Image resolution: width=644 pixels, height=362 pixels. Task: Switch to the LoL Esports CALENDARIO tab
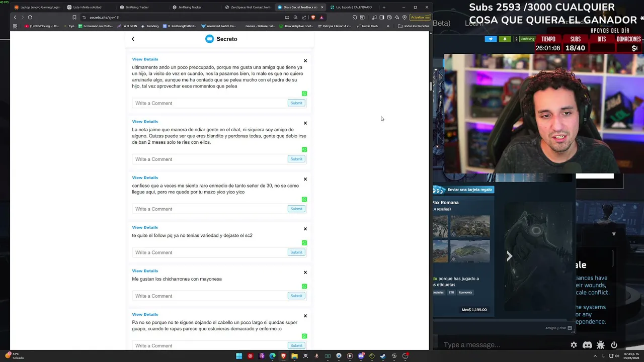point(352,7)
